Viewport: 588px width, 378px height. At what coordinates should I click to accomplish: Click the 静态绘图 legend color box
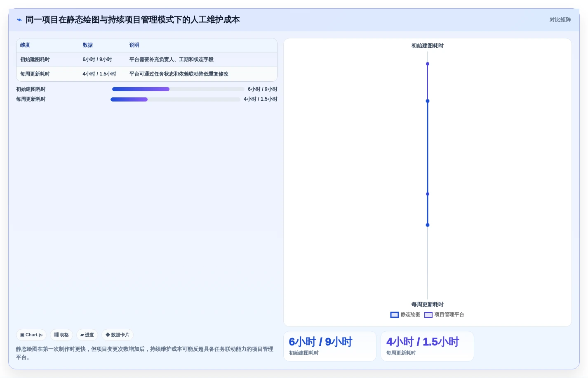pos(395,315)
